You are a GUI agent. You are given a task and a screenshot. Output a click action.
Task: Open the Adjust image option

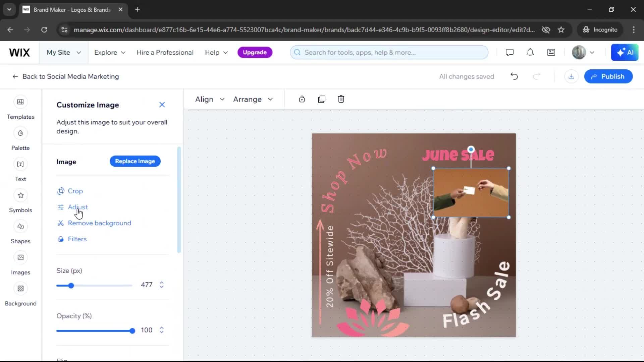(x=72, y=207)
